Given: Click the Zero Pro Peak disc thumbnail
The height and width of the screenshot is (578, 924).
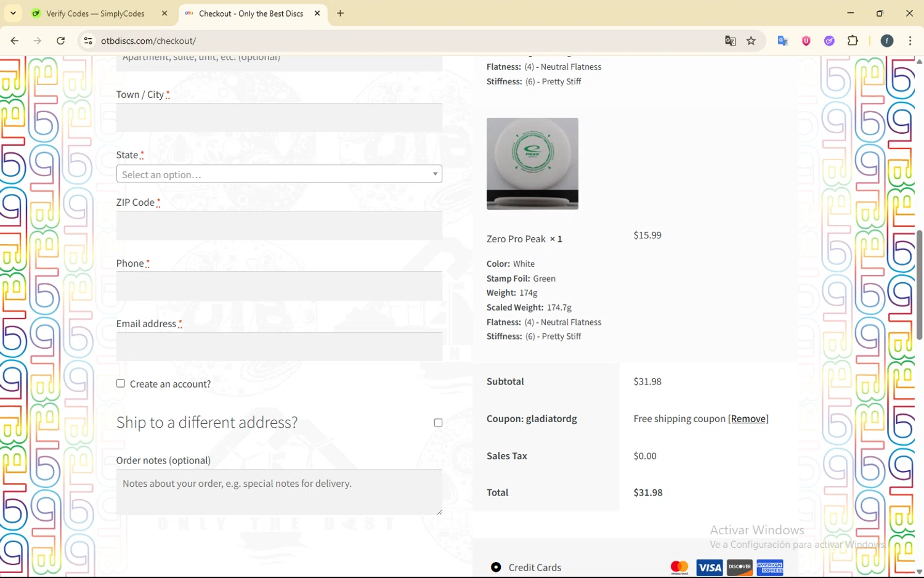Looking at the screenshot, I should [x=532, y=163].
